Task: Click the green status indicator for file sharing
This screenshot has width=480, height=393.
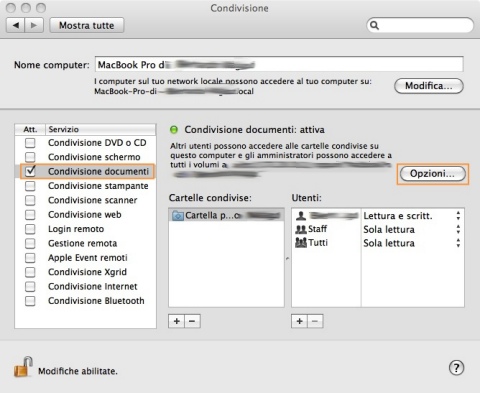Action: (x=174, y=130)
